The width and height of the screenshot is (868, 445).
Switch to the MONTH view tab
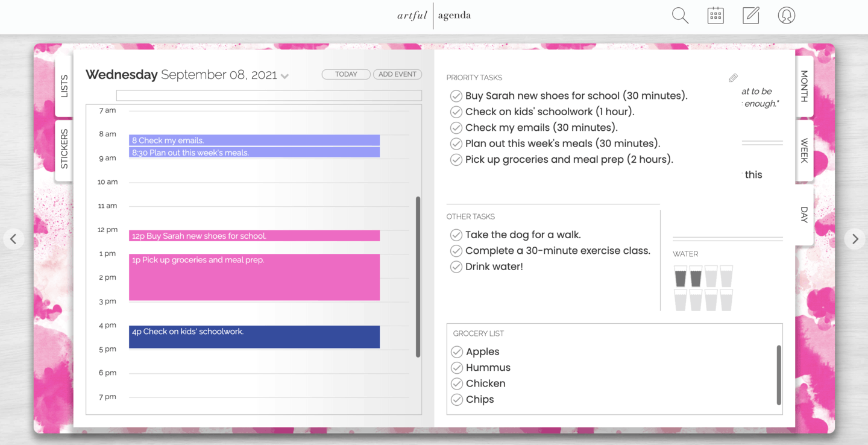(x=804, y=86)
